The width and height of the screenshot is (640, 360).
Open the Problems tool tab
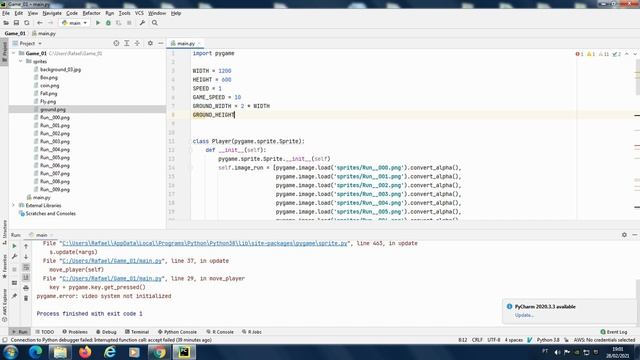tap(75, 332)
